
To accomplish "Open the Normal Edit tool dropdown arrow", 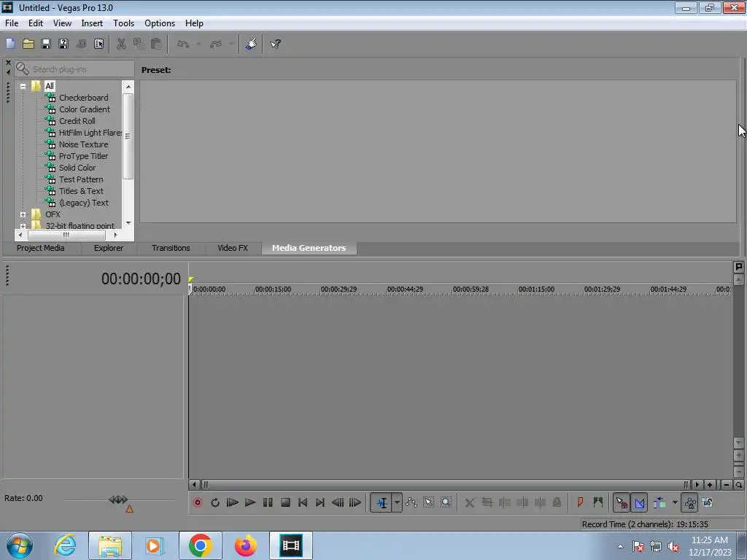I will (x=397, y=502).
